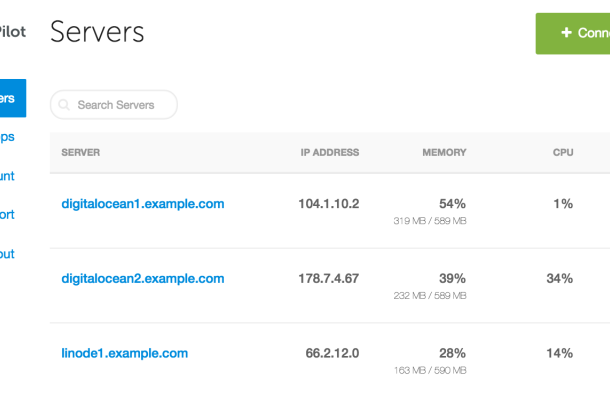Screen dimensions: 610x396
Task: Open the Apps sidebar item
Action: [7, 137]
